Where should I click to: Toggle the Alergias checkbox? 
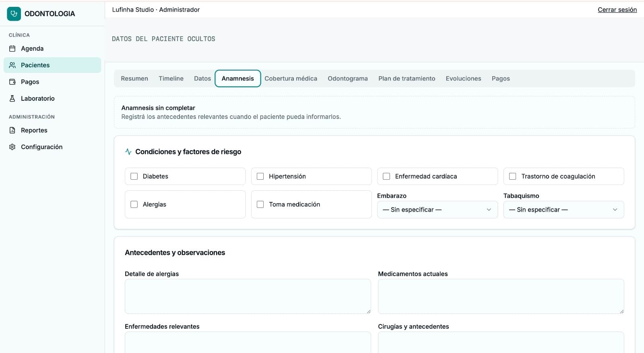[x=134, y=204]
